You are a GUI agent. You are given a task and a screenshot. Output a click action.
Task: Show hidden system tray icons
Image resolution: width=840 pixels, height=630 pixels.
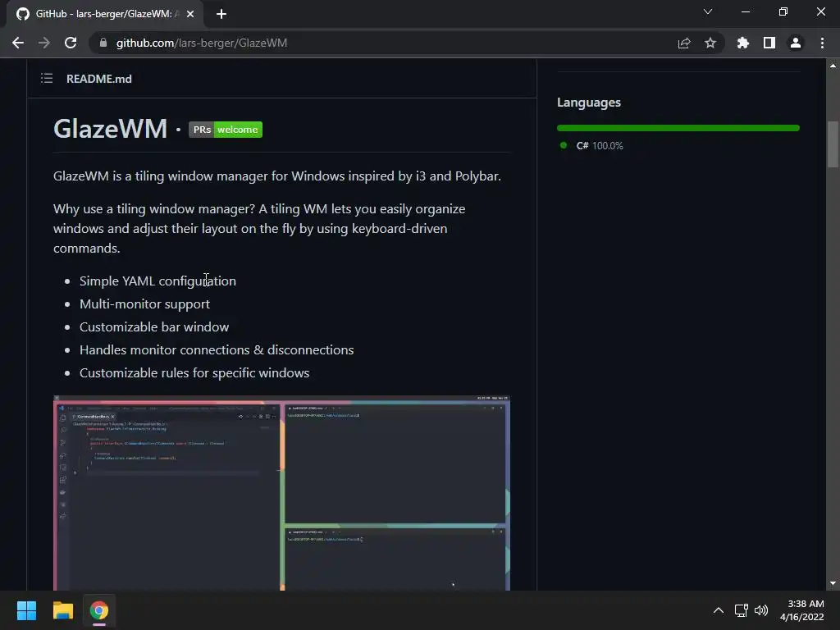tap(719, 610)
